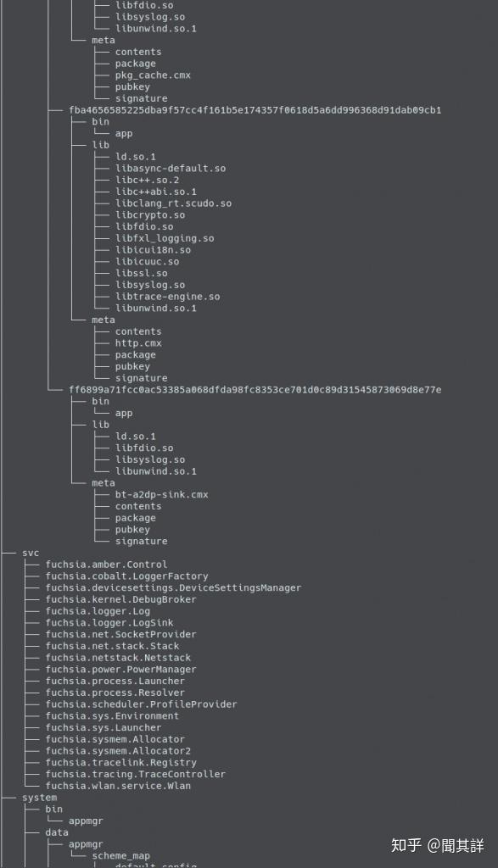The width and height of the screenshot is (498, 868).
Task: Select bt-a2dp-sink.cmx file
Action: 162,495
